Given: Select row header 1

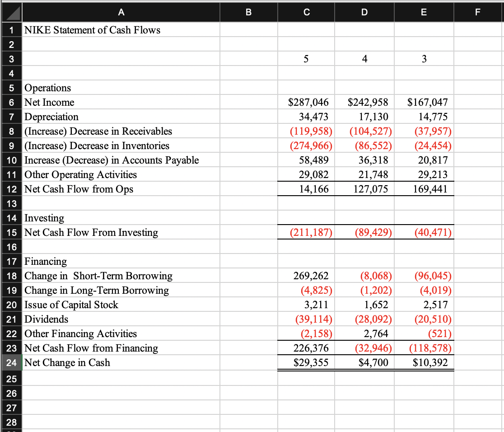Looking at the screenshot, I should 11,30.
